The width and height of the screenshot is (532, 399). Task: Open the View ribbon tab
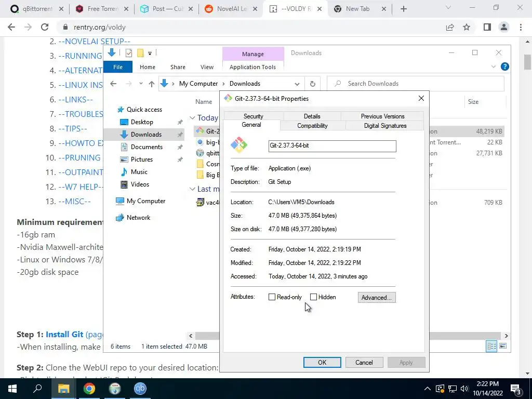[207, 67]
